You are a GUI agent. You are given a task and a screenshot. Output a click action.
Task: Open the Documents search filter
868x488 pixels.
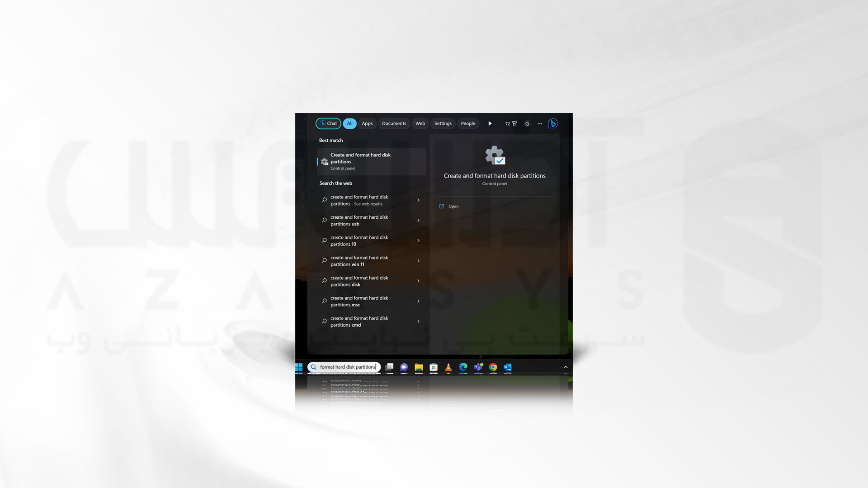click(394, 123)
